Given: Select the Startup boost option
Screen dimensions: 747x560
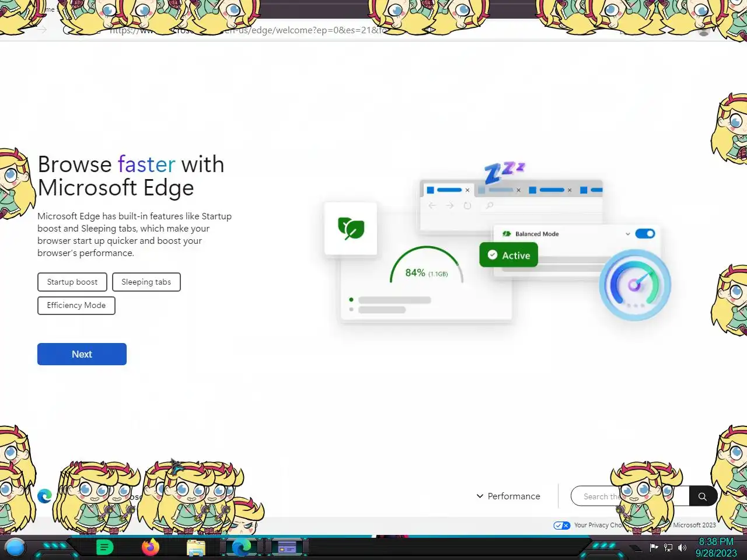Looking at the screenshot, I should tap(72, 282).
